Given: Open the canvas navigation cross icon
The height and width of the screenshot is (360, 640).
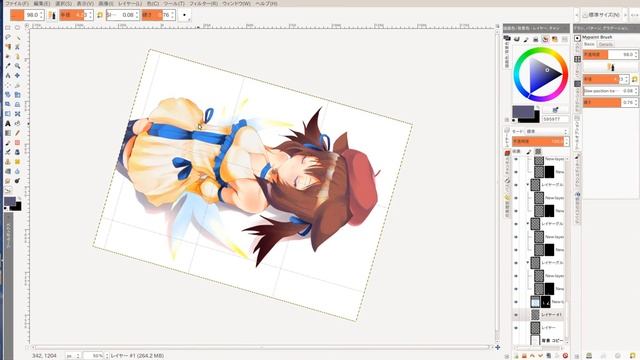Looking at the screenshot, I should point(498,347).
